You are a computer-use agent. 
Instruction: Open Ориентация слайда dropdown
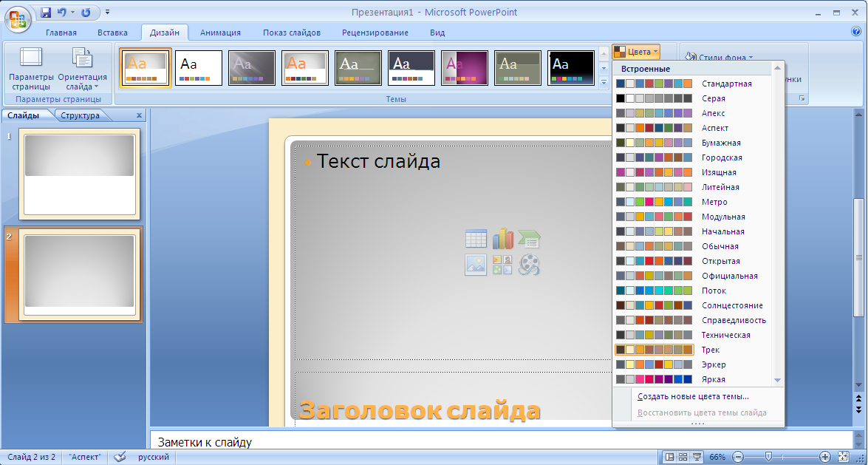click(83, 69)
